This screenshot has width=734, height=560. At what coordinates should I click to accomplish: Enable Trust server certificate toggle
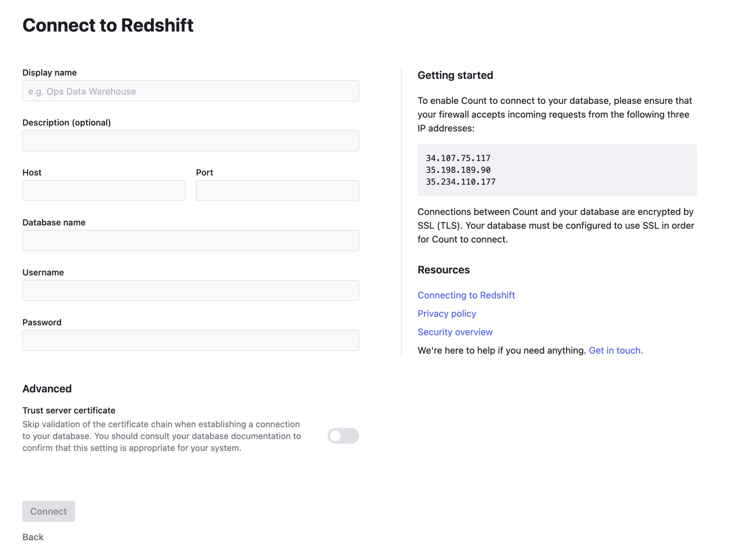pos(343,436)
